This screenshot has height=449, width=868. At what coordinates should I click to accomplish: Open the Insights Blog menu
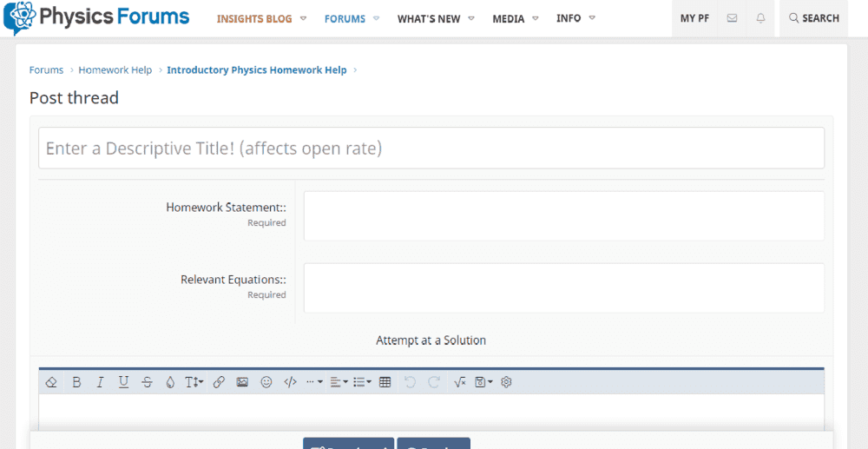point(261,18)
